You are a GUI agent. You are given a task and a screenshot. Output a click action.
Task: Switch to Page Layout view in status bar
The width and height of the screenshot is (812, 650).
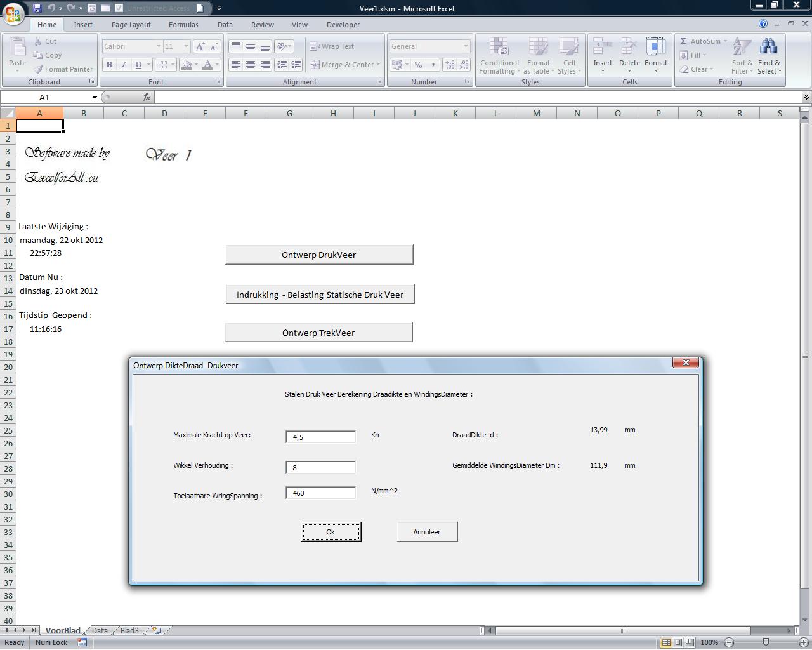pos(678,642)
